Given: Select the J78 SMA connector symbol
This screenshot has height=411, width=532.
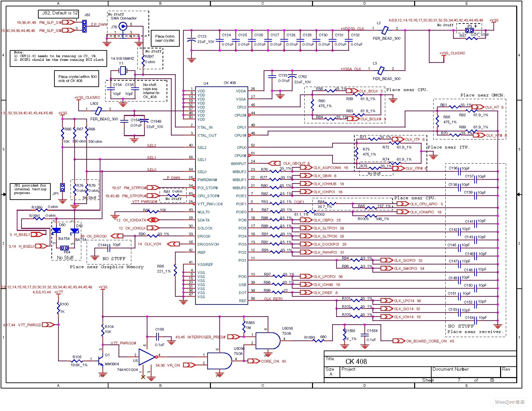Looking at the screenshot, I should point(123,26).
